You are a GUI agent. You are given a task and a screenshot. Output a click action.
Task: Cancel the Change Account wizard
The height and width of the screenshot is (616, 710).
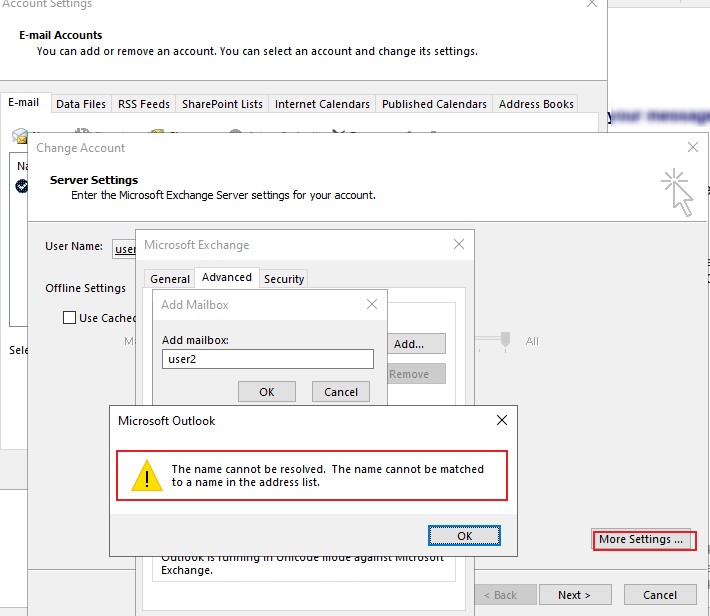[x=660, y=595]
